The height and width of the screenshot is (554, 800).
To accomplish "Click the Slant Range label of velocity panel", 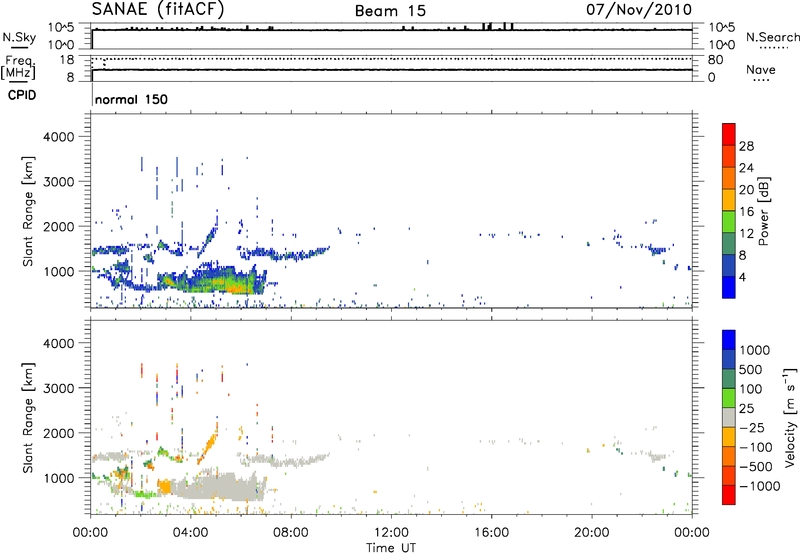I will (x=28, y=418).
